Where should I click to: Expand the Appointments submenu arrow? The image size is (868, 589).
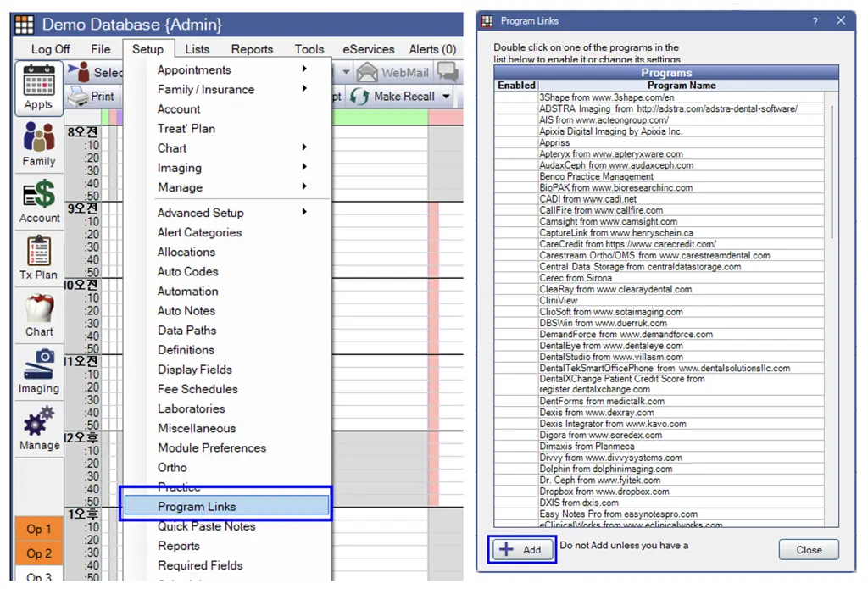tap(304, 69)
